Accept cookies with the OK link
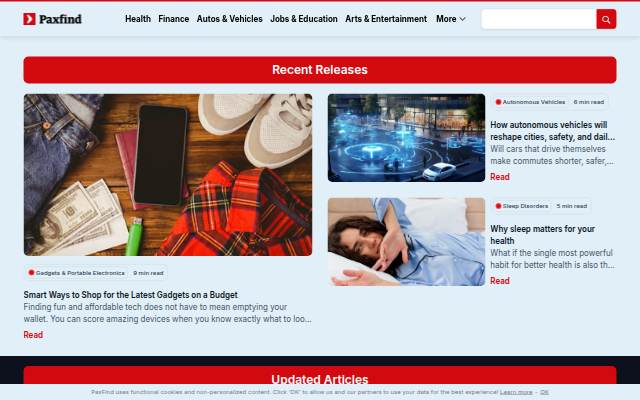The image size is (640, 400). pos(544,392)
